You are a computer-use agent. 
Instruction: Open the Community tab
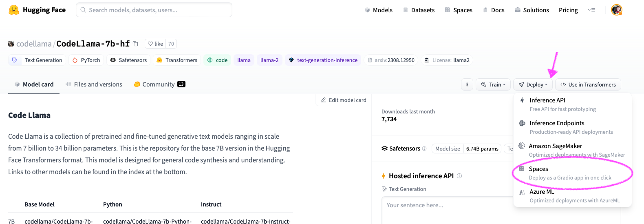pyautogui.click(x=159, y=84)
